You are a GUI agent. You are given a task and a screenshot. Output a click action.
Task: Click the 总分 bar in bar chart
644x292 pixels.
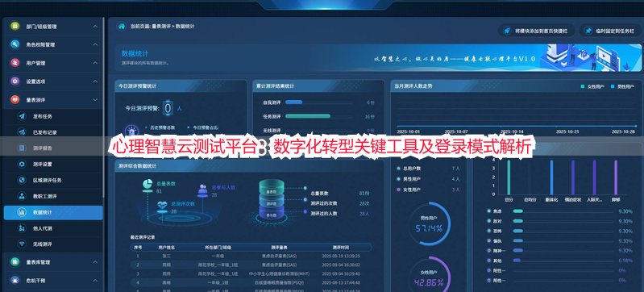coord(509,177)
